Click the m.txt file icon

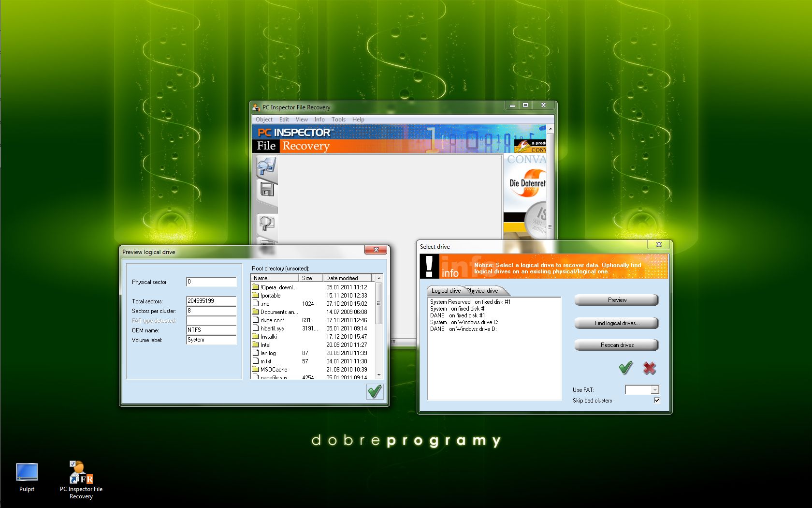pos(256,361)
